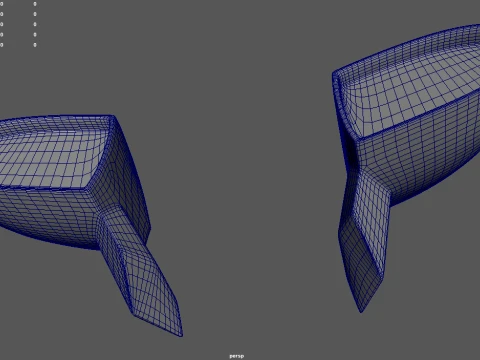Click the last zero in the HUD's second column
Screen dimensions: 480x360
tap(35, 45)
